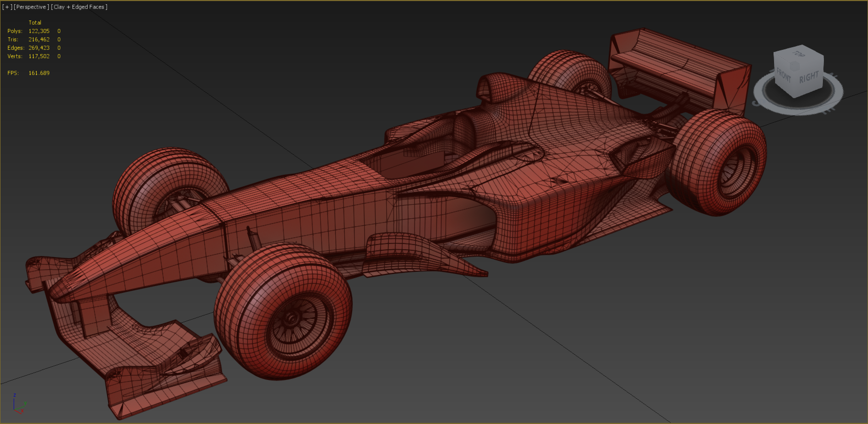Click the Verts count value 117,502
868x424 pixels.
[39, 56]
